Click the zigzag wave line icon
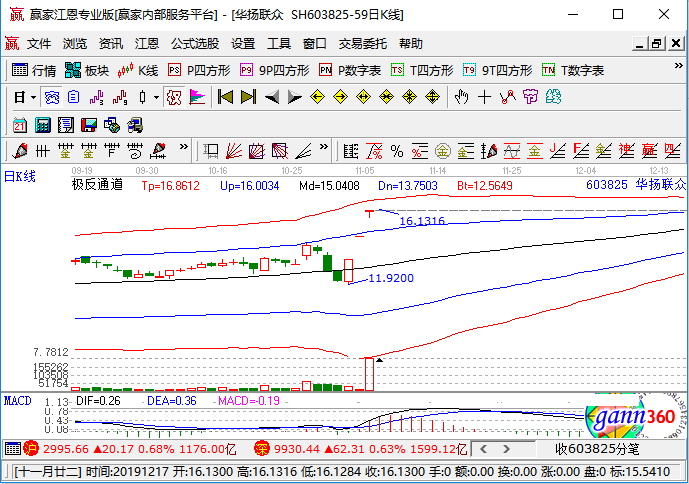This screenshot has height=484, width=689. coord(508,97)
